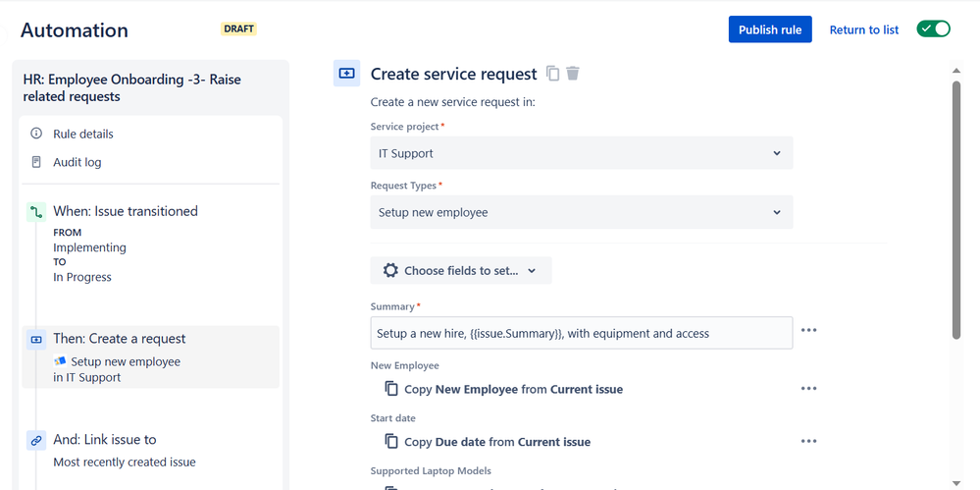This screenshot has height=490, width=980.
Task: Click copy icon beside Due date
Action: pyautogui.click(x=391, y=441)
